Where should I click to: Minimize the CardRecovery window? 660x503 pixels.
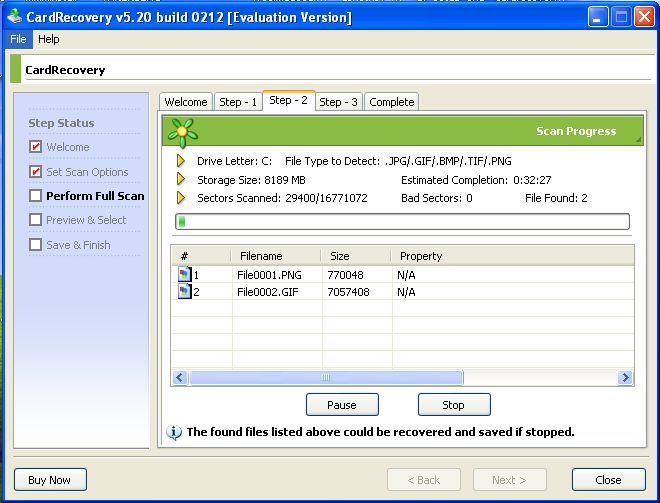pyautogui.click(x=598, y=17)
